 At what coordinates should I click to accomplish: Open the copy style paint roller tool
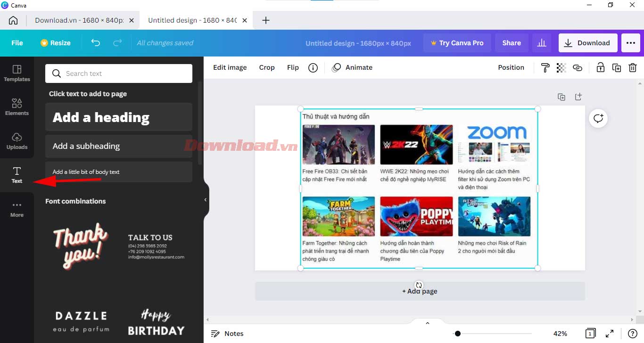tap(545, 68)
